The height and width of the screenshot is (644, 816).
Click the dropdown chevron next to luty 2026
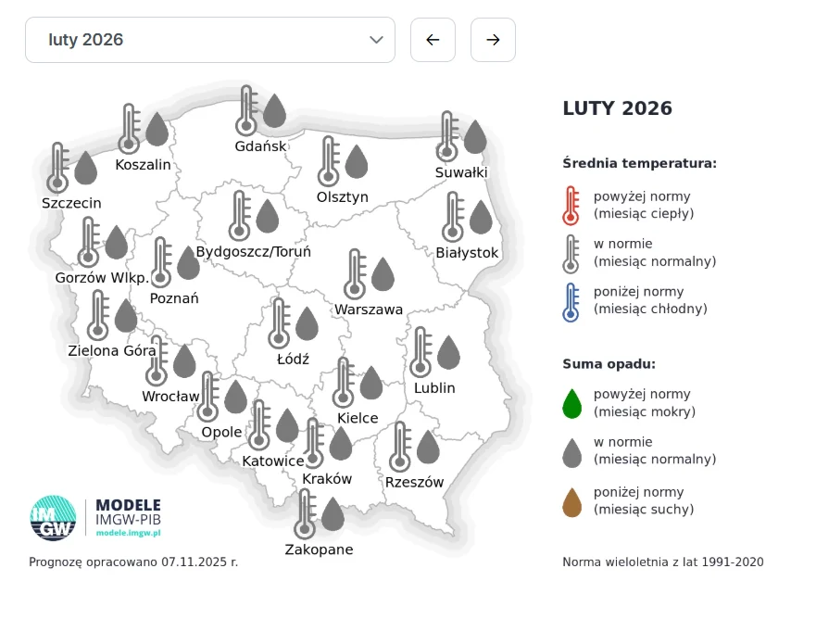click(376, 40)
